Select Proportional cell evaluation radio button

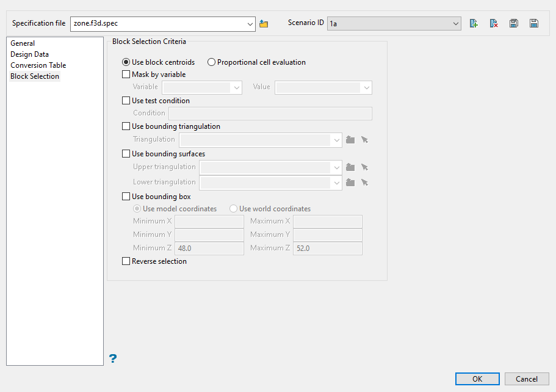pos(212,62)
